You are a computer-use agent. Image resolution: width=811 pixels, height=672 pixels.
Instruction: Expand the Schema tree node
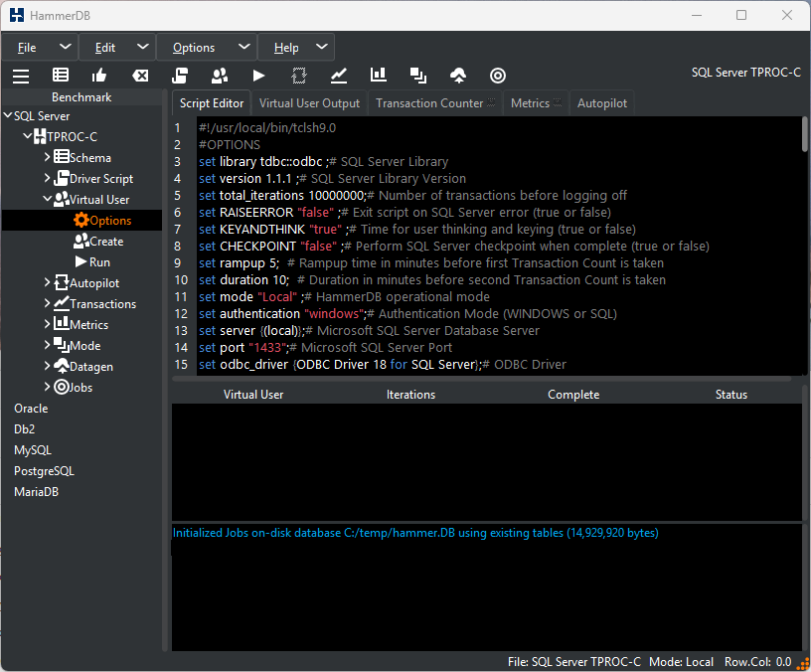click(x=48, y=157)
